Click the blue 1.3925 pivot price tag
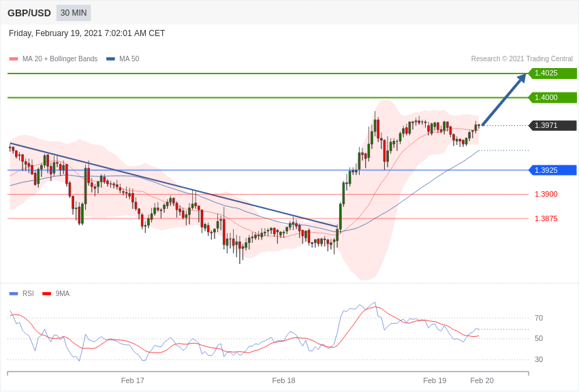This screenshot has height=392, width=579. pos(552,170)
